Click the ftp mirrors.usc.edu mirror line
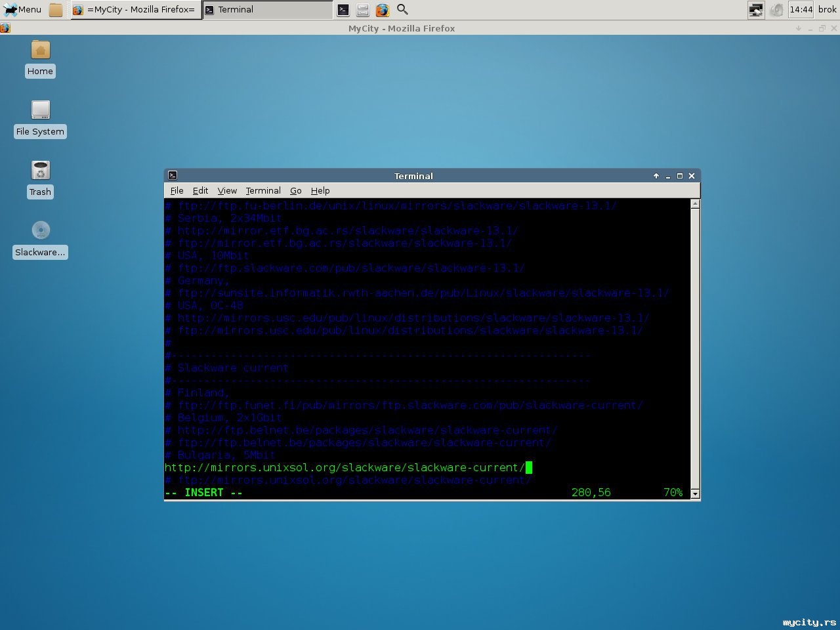Image resolution: width=840 pixels, height=630 pixels. 404,330
